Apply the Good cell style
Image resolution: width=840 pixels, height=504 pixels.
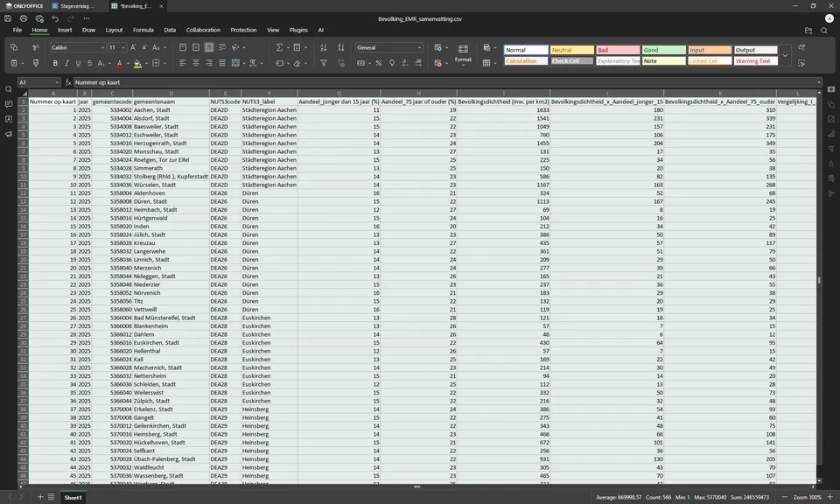point(664,50)
